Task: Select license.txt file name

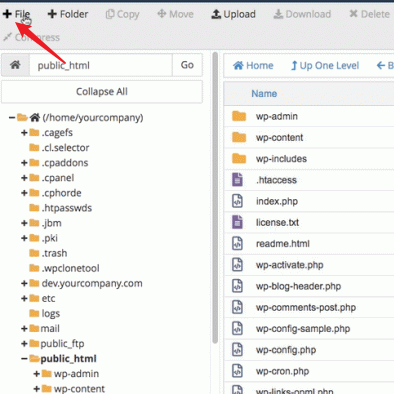Action: tap(277, 222)
